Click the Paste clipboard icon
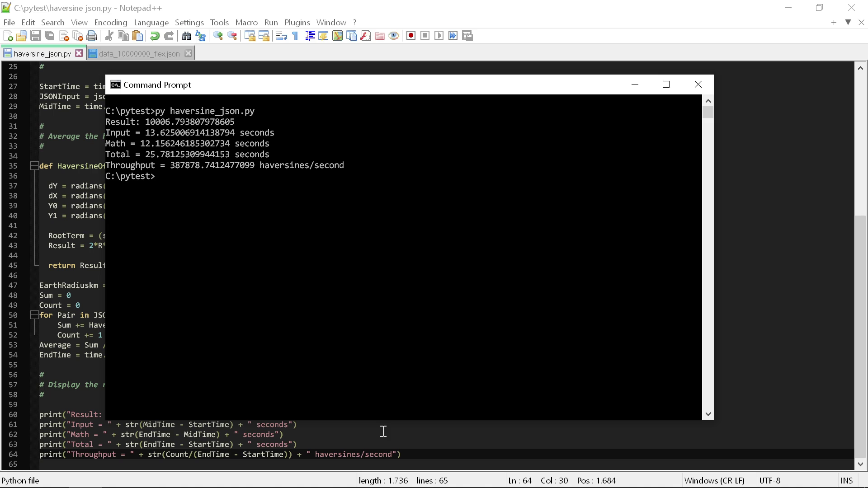Viewport: 868px width, 488px height. pyautogui.click(x=137, y=36)
